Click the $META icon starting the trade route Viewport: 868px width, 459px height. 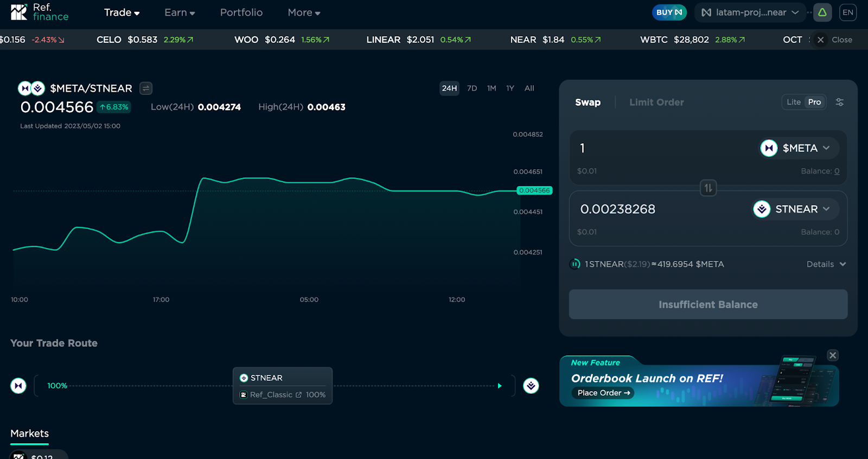tap(18, 386)
